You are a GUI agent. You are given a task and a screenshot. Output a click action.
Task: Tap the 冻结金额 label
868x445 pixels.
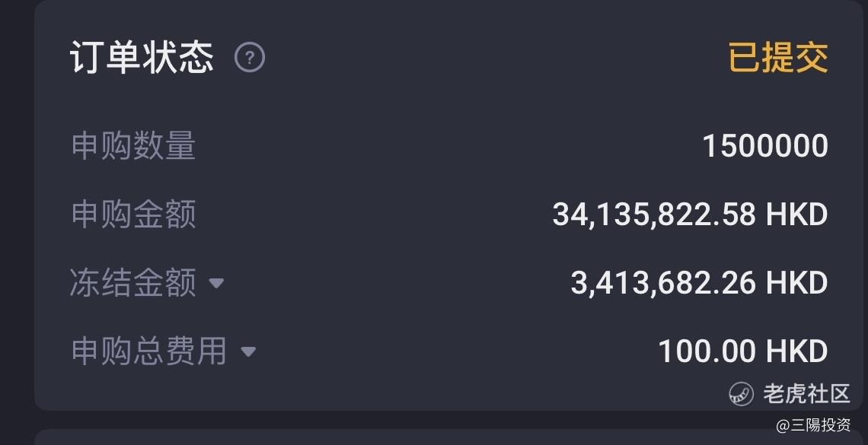coord(132,282)
